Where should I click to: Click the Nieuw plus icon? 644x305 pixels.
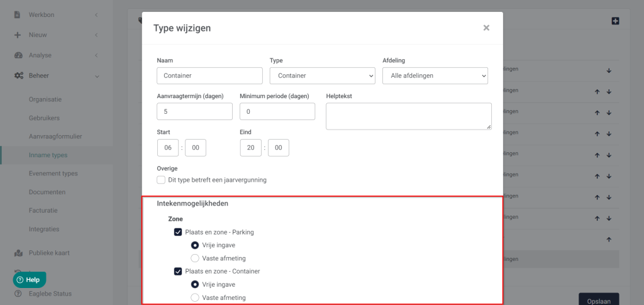[x=17, y=35]
